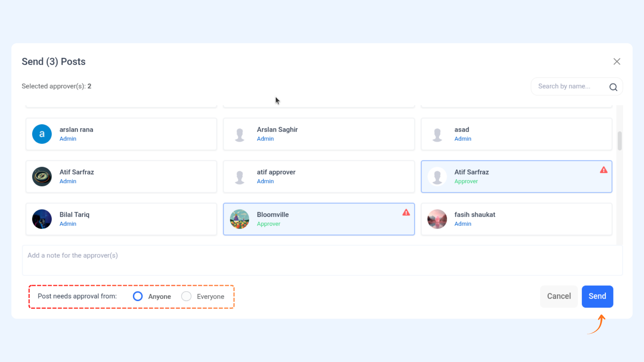644x362 pixels.
Task: Click the search magnifier icon
Action: click(x=613, y=87)
